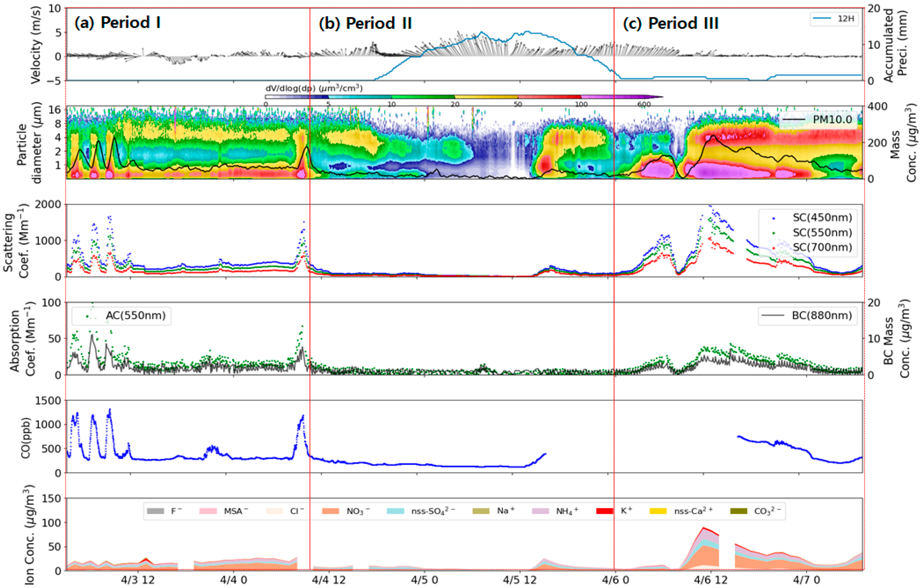Select the PM10.0 legend entry
This screenshot has height=588, width=921.
click(x=817, y=120)
